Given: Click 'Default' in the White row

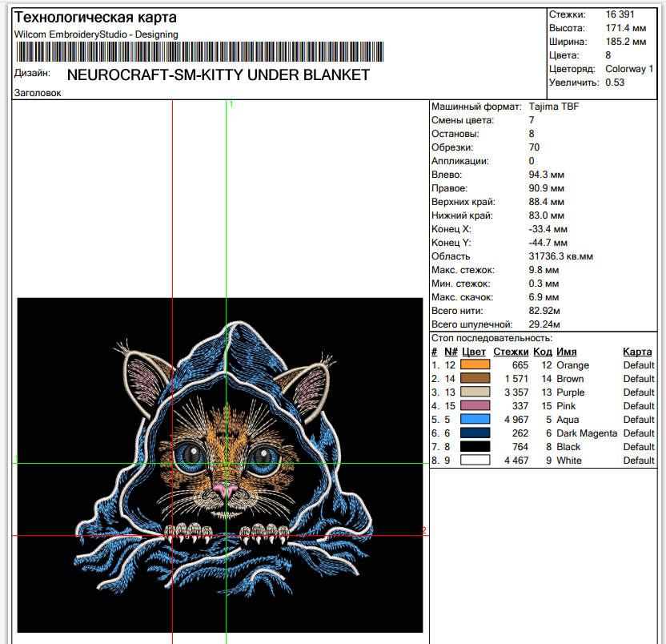Looking at the screenshot, I should click(x=639, y=461).
